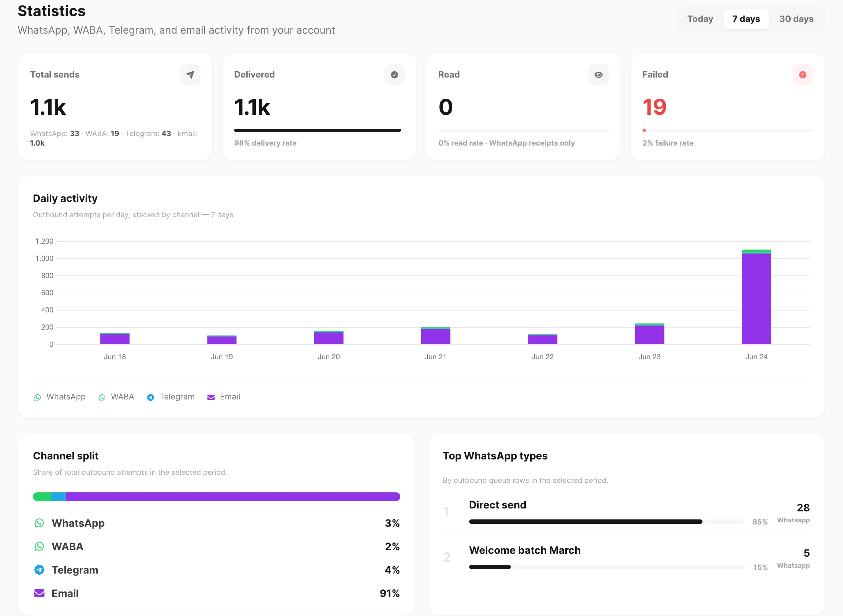Screen dimensions: 843x616
Task: Click the Top WhatsApp types heading
Action: tap(495, 456)
